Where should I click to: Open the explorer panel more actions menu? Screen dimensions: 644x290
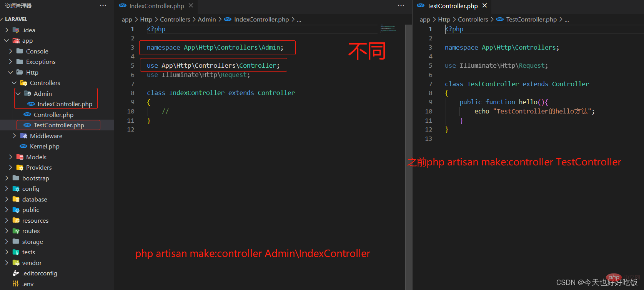tap(103, 6)
